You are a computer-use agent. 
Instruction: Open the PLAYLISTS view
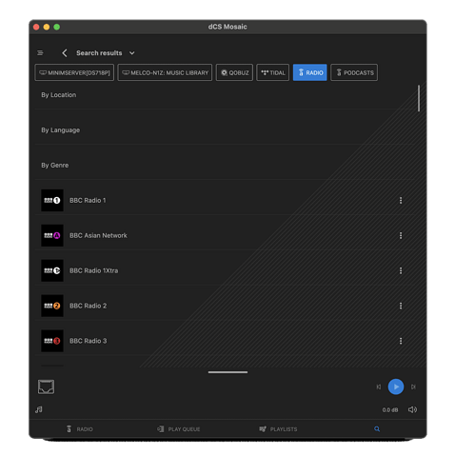tap(278, 429)
